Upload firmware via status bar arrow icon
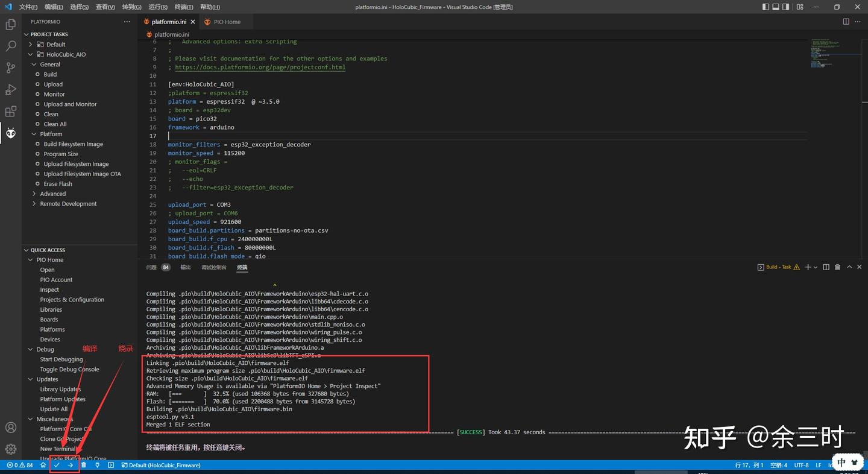 pos(71,465)
